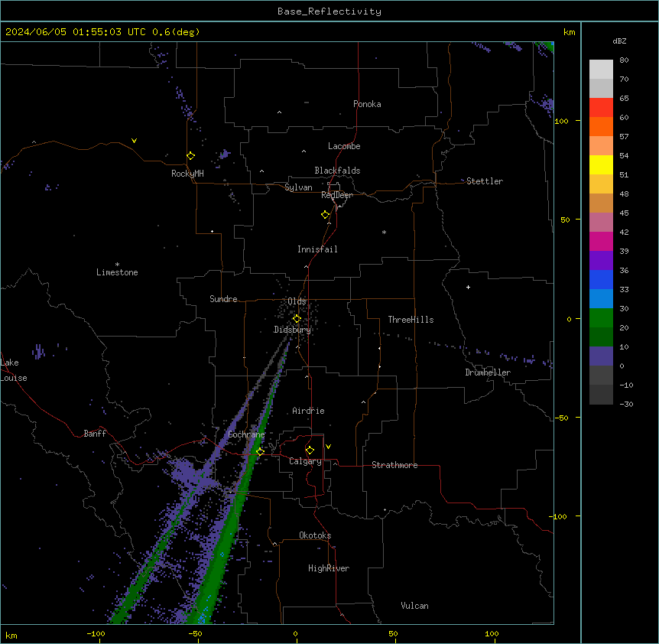Click the yellow V marker northwest of RockyMH

pyautogui.click(x=134, y=141)
